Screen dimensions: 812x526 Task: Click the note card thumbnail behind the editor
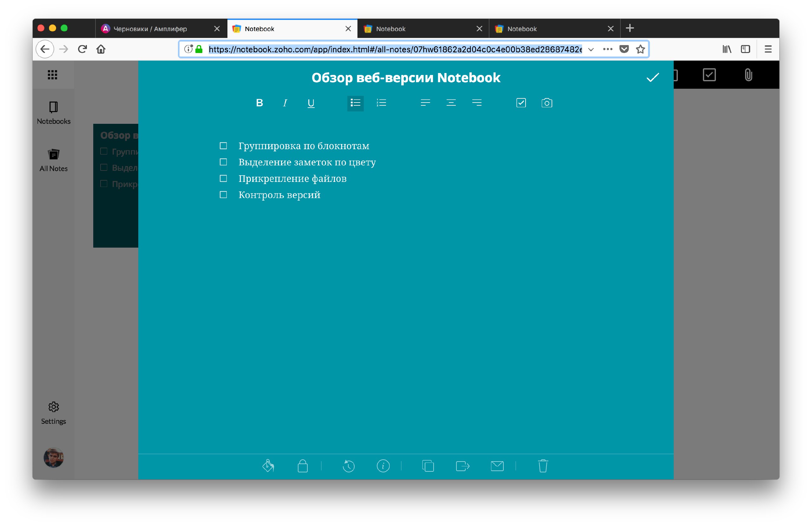(x=116, y=185)
